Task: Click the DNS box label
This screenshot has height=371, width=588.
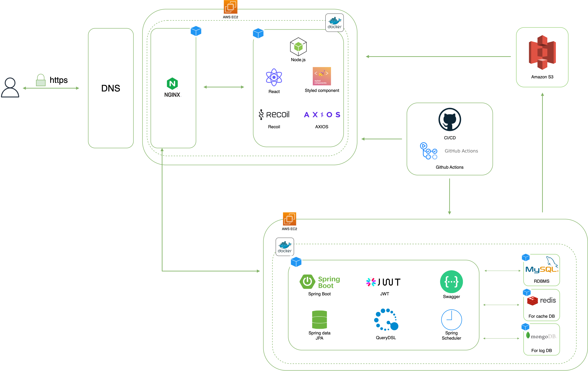Action: coord(111,88)
